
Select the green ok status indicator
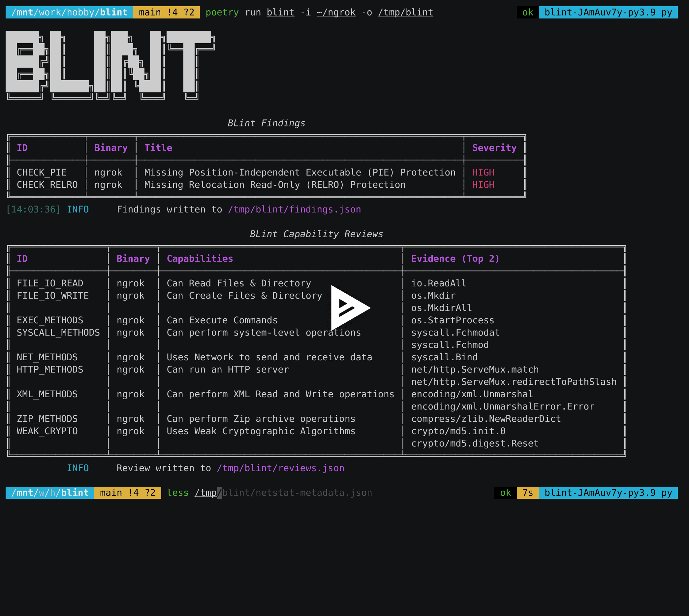pyautogui.click(x=527, y=12)
